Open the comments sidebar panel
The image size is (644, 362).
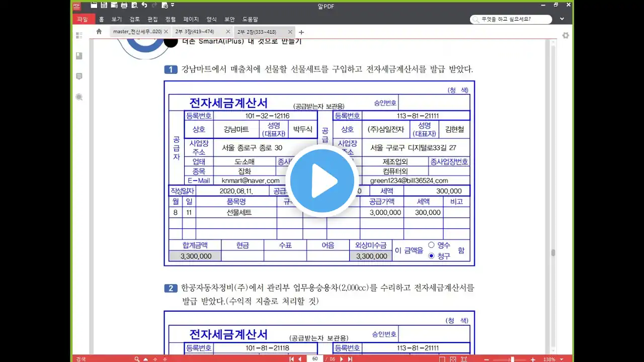coord(79,76)
